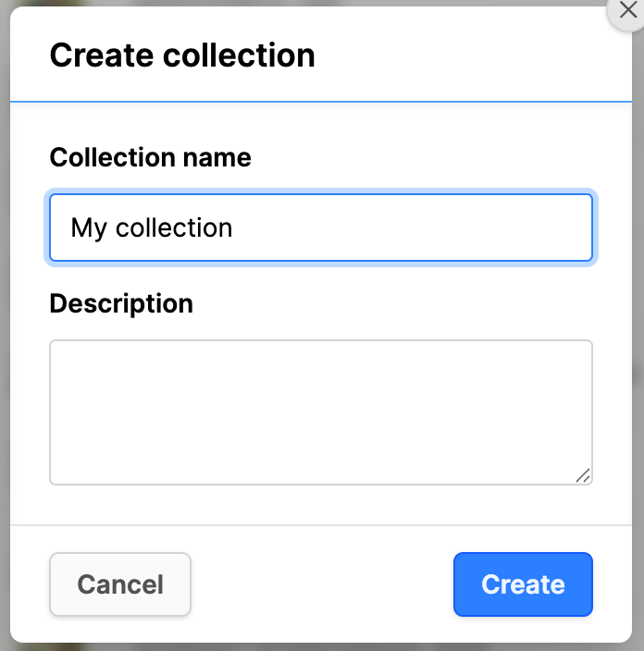Click the Description resize handle icon
The height and width of the screenshot is (651, 644).
(583, 475)
